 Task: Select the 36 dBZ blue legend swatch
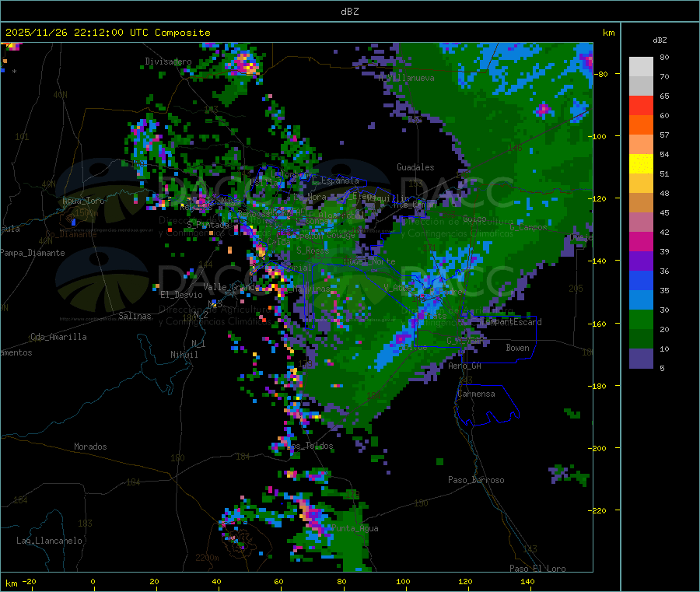point(641,280)
